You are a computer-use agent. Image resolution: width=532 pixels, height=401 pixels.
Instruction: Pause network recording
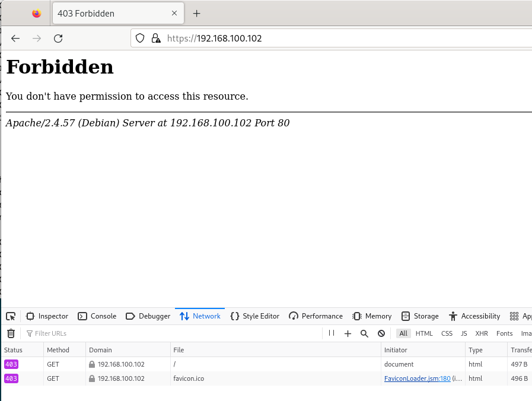(332, 333)
